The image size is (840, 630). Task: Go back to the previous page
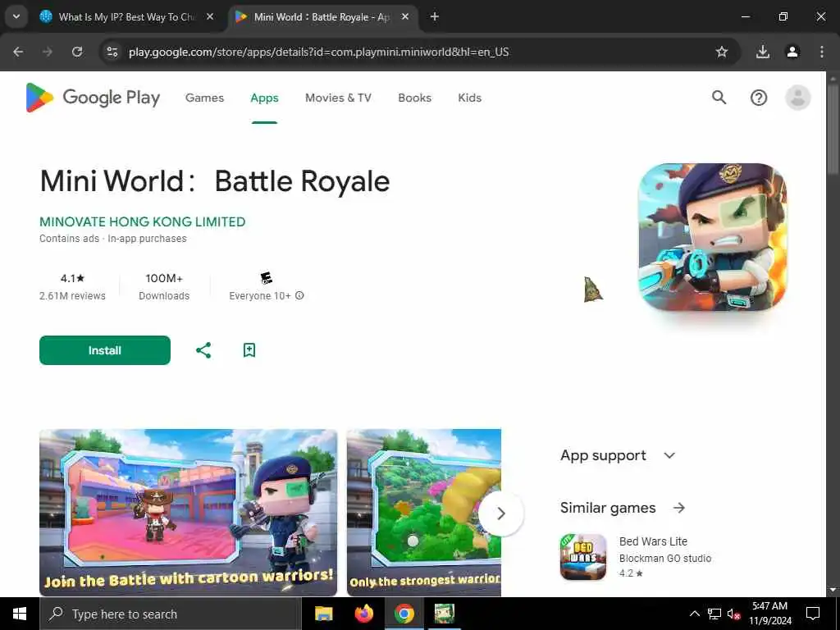tap(18, 52)
